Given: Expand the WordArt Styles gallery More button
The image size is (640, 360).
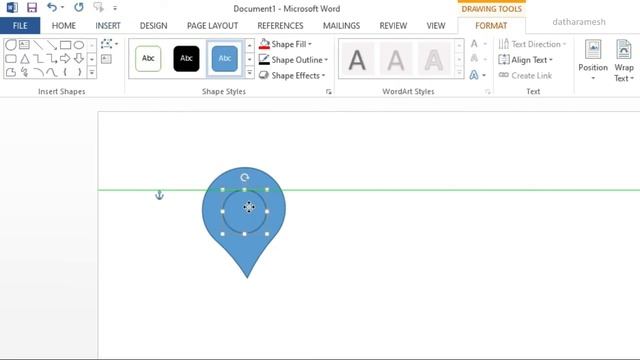Looking at the screenshot, I should (x=459, y=73).
